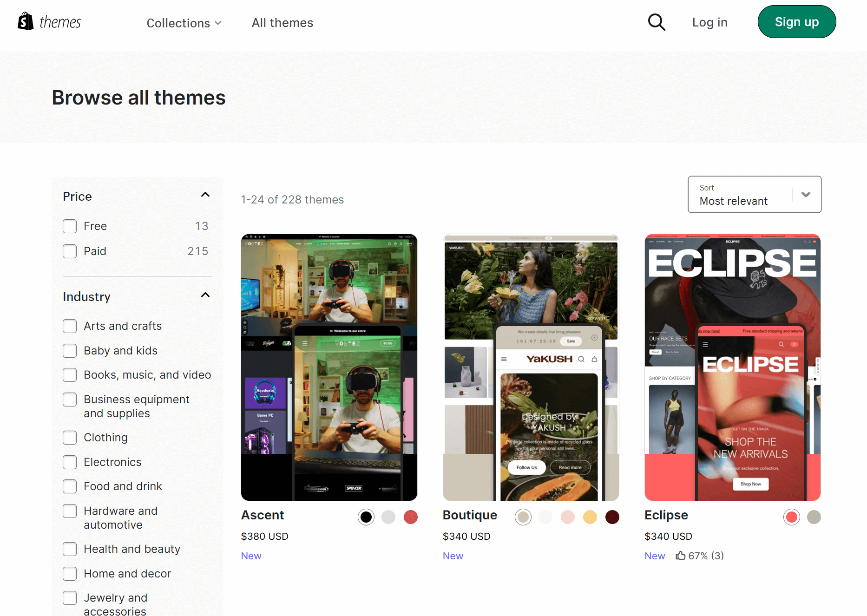The image size is (867, 616).
Task: Click the Log in link
Action: click(x=709, y=22)
